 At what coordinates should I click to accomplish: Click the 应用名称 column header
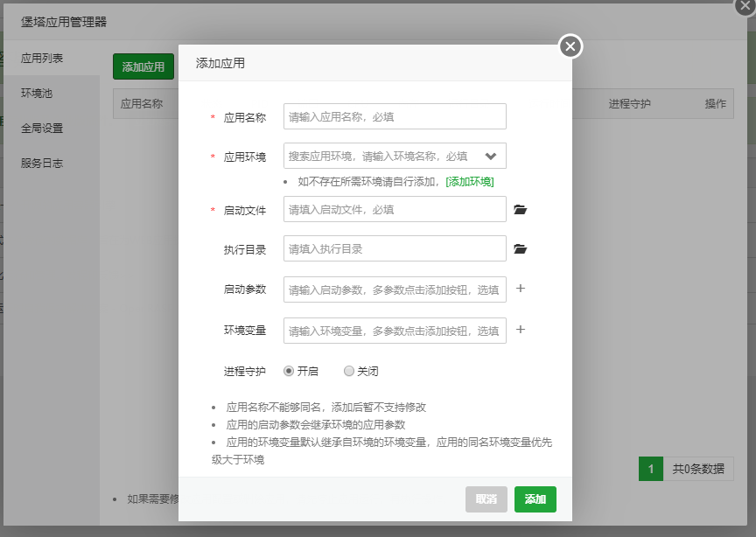[142, 104]
